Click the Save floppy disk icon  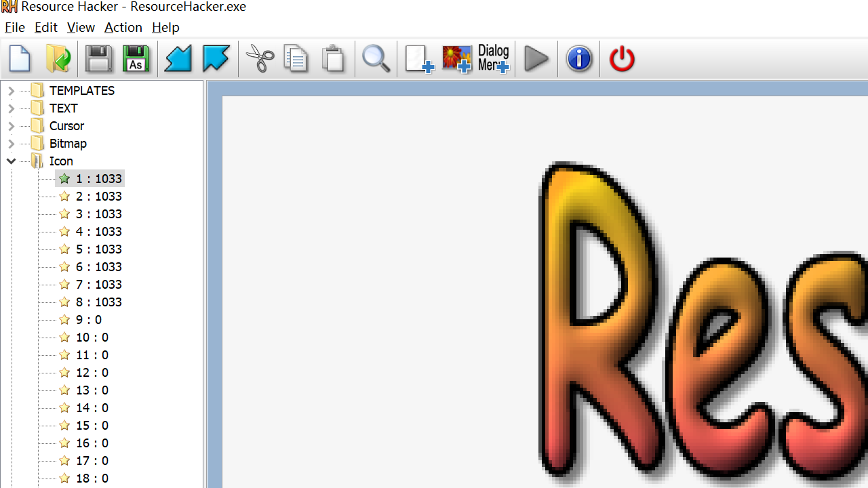click(99, 59)
